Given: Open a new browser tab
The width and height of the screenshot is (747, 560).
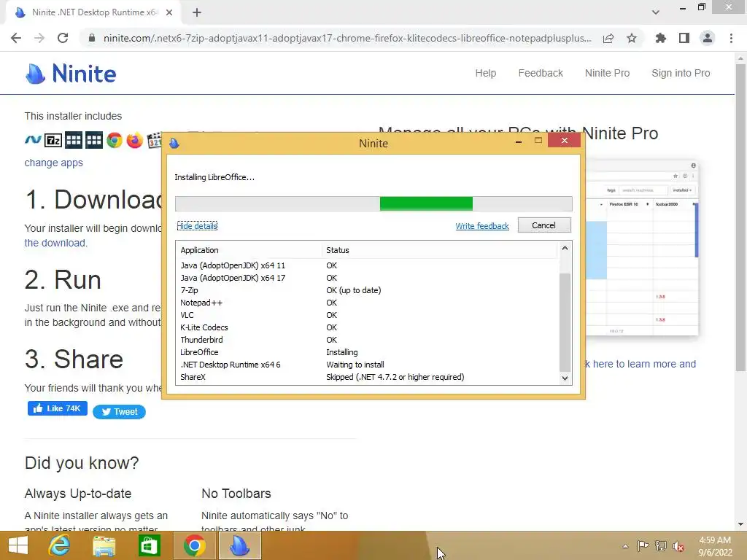Looking at the screenshot, I should pyautogui.click(x=197, y=13).
